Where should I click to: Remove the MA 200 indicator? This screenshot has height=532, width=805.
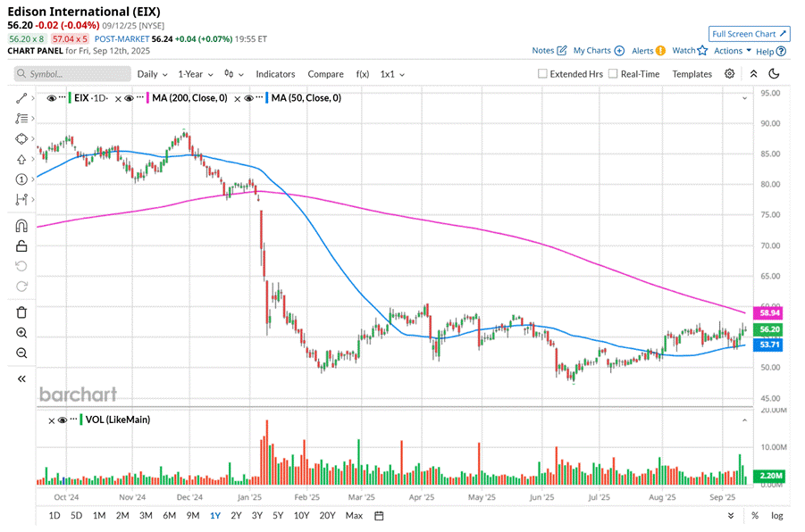[118, 99]
